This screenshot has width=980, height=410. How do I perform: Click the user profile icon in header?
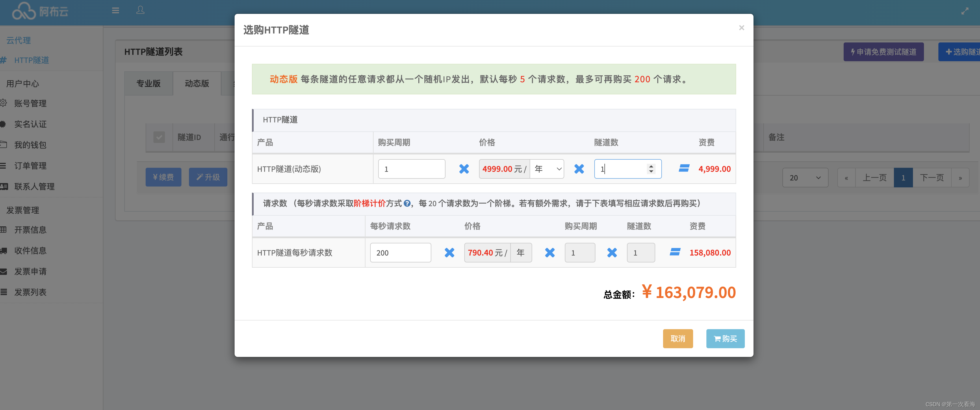coord(140,10)
